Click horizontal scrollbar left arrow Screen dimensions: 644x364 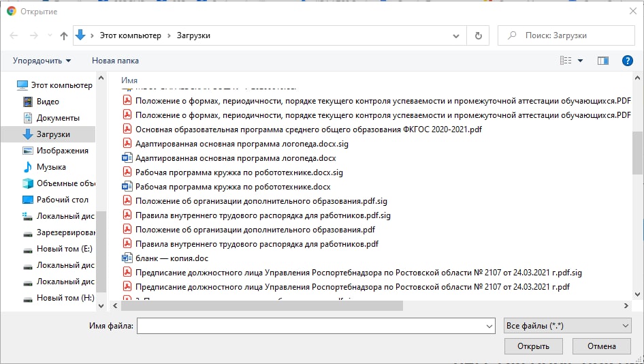click(x=116, y=305)
